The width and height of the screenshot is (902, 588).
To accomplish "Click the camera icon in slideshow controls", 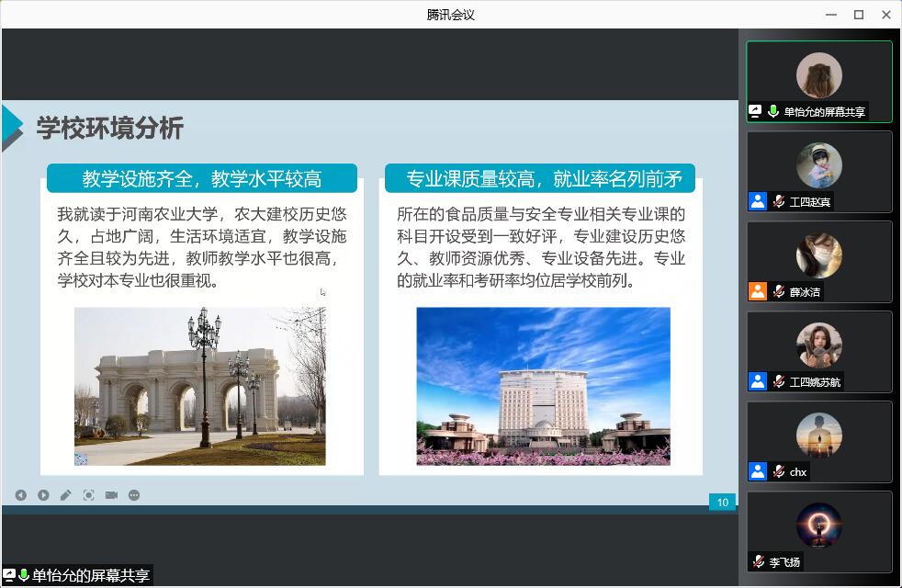I will pyautogui.click(x=111, y=495).
